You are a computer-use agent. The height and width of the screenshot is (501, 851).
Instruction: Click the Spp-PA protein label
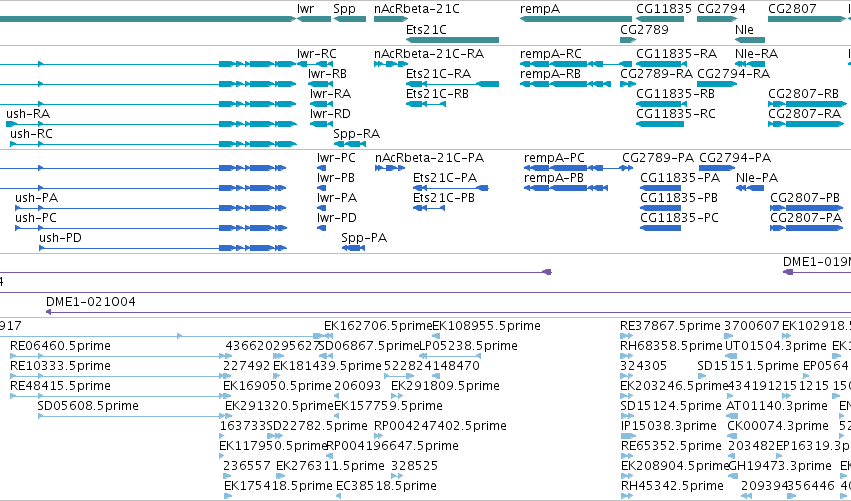(x=364, y=238)
